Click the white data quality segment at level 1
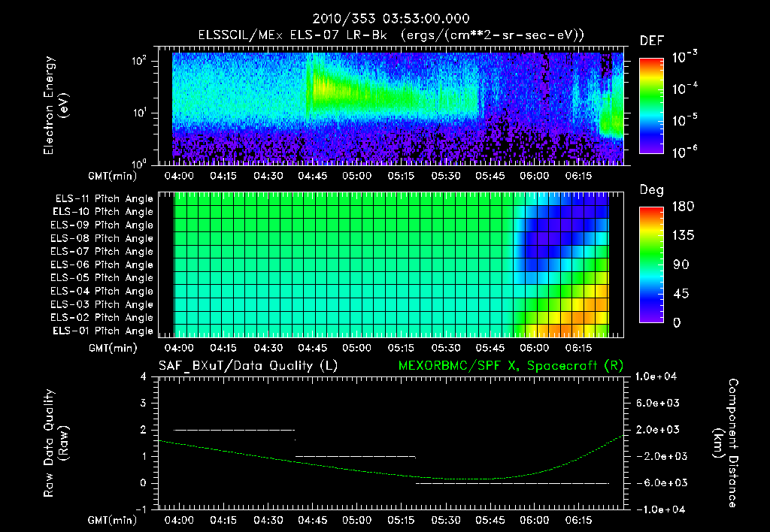The width and height of the screenshot is (770, 532). (x=355, y=456)
